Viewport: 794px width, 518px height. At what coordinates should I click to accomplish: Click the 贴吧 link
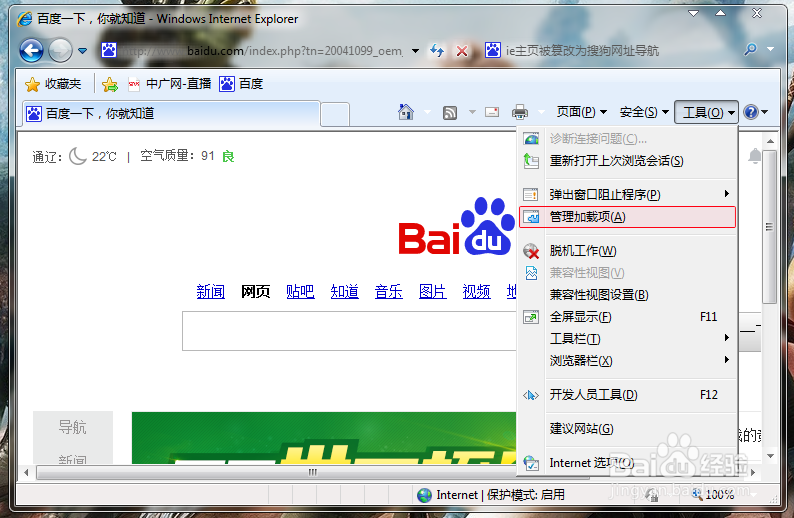click(x=300, y=292)
